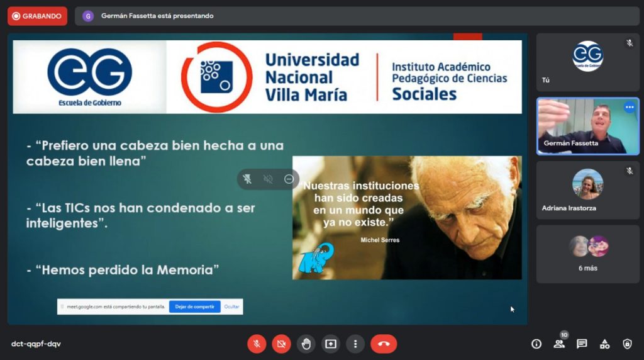644x360 pixels.
Task: Select Adriana Irastorza's video tile
Action: pyautogui.click(x=587, y=190)
